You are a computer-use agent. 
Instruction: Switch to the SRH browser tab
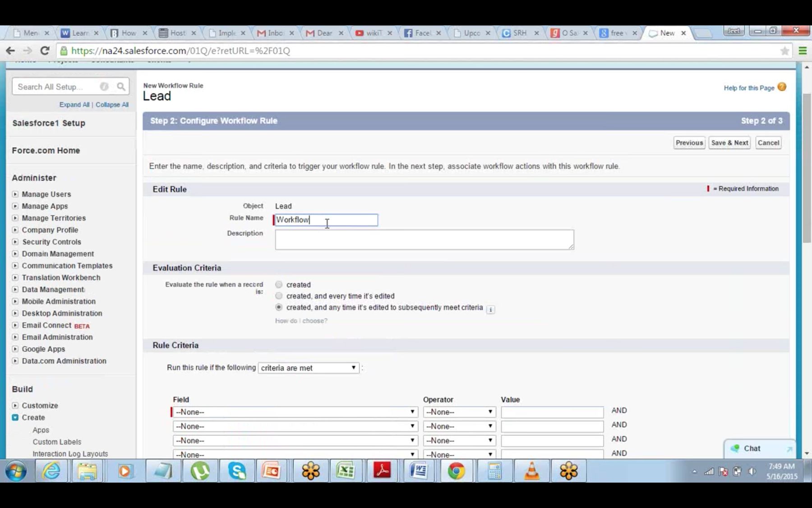(x=521, y=33)
